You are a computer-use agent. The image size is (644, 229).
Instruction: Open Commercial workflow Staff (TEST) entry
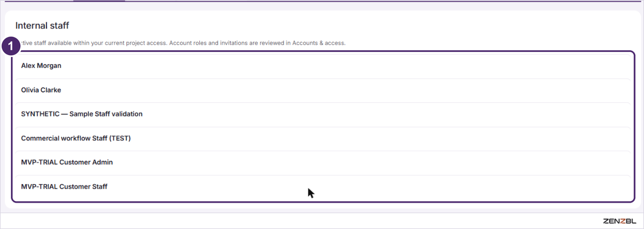[x=323, y=138]
